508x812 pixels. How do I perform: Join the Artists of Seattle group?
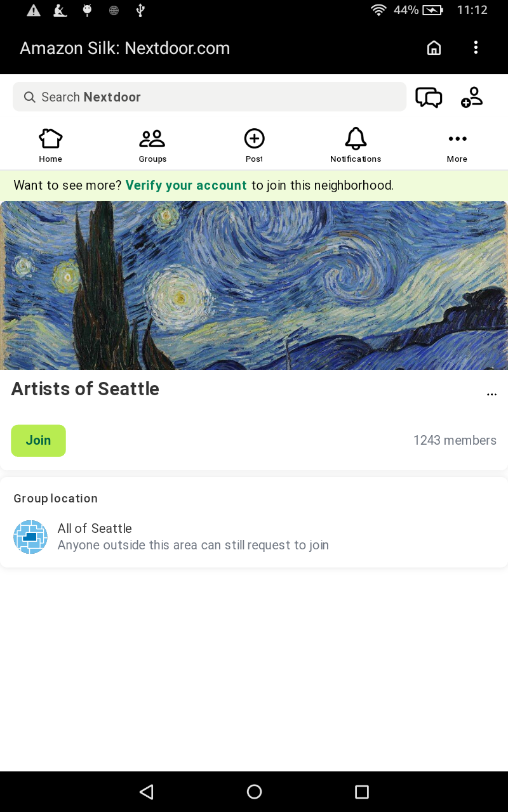[x=38, y=440]
